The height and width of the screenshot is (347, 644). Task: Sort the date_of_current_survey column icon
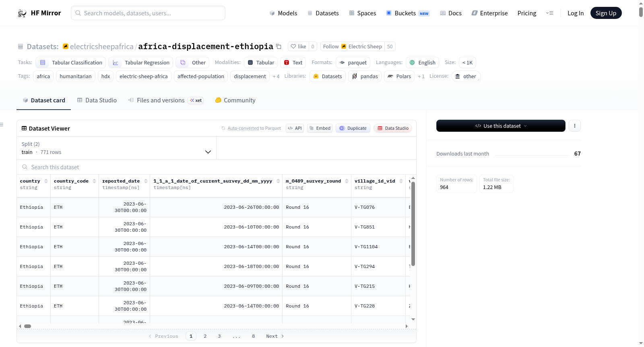click(278, 181)
